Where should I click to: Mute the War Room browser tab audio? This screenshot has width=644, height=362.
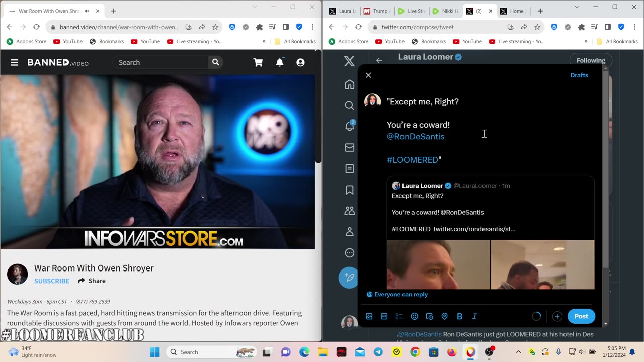pyautogui.click(x=87, y=11)
